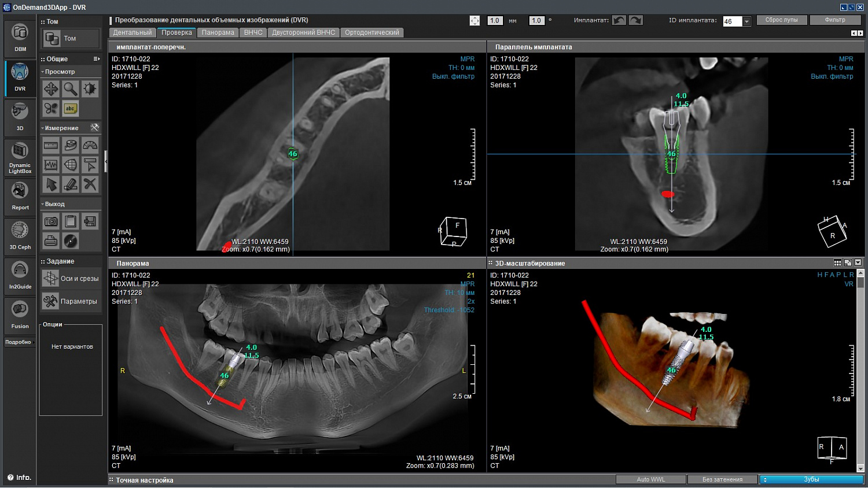Click the Параметры button
Screen dimensions: 868x488
(x=71, y=301)
